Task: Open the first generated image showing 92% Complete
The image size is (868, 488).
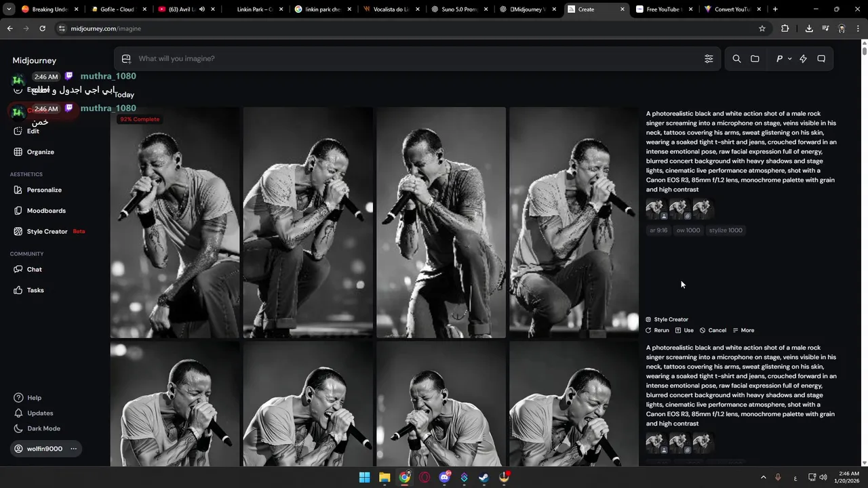Action: [175, 222]
